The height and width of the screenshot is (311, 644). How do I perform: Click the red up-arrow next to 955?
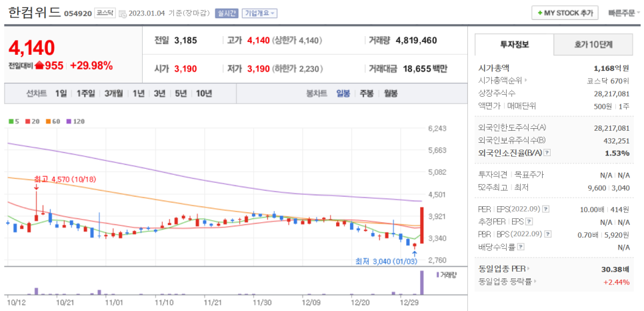click(x=39, y=65)
